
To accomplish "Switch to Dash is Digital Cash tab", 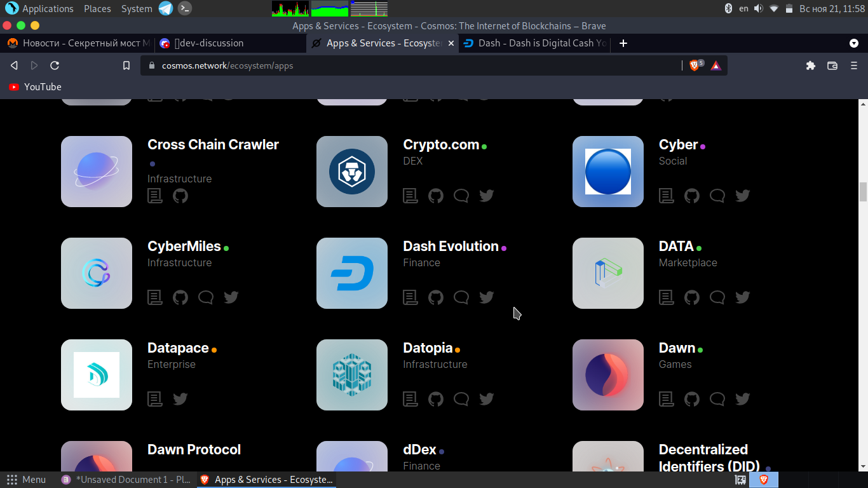I will [x=534, y=43].
